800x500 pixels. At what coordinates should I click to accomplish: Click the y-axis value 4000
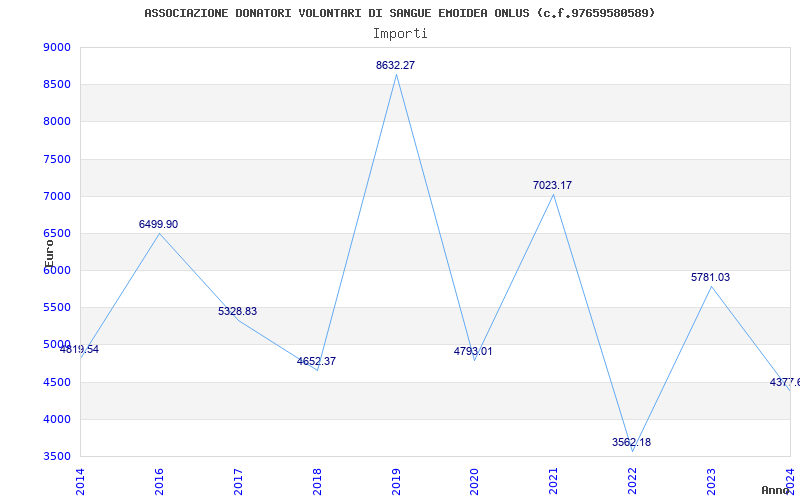[x=57, y=419]
